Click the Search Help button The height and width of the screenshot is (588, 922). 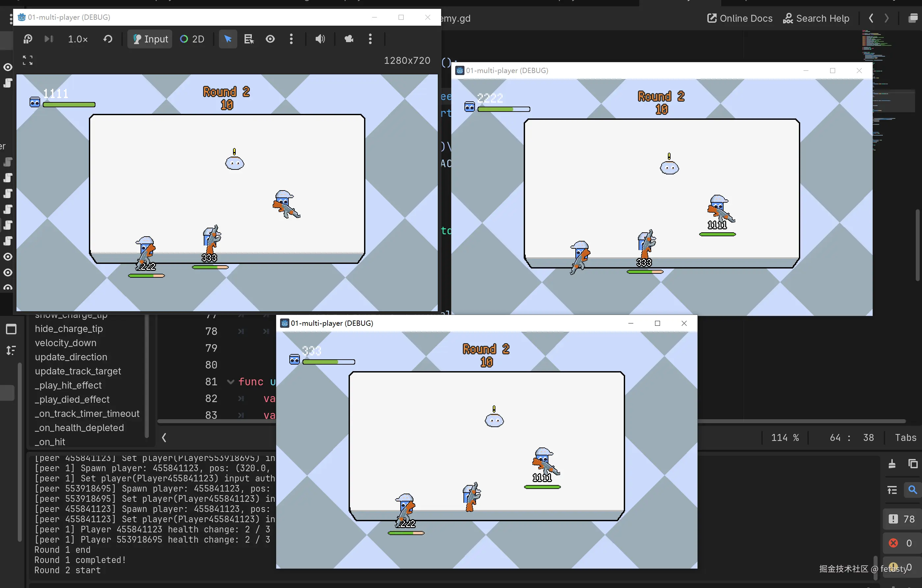(816, 18)
